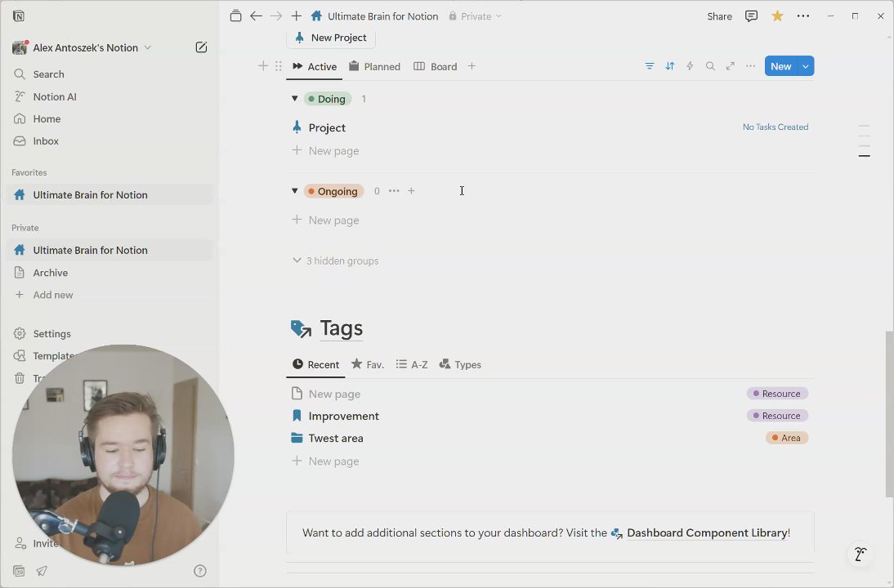The height and width of the screenshot is (588, 894).
Task: Go back with the left arrow
Action: coord(256,16)
